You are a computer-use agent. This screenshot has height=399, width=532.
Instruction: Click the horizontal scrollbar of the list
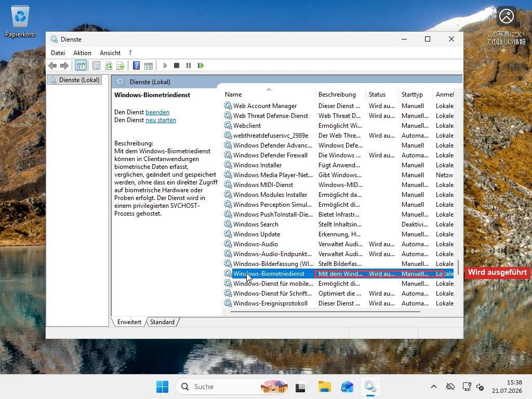click(325, 311)
